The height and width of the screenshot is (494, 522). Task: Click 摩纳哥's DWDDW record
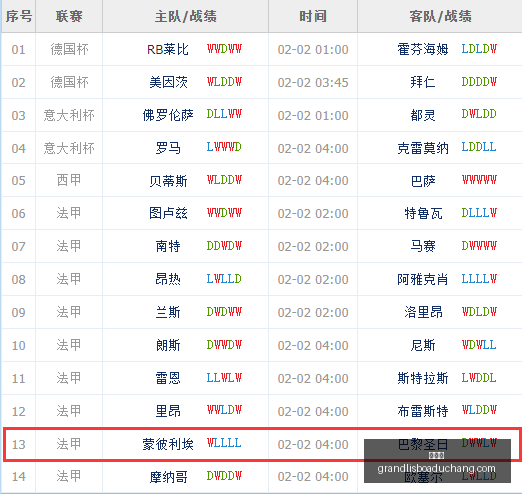224,476
